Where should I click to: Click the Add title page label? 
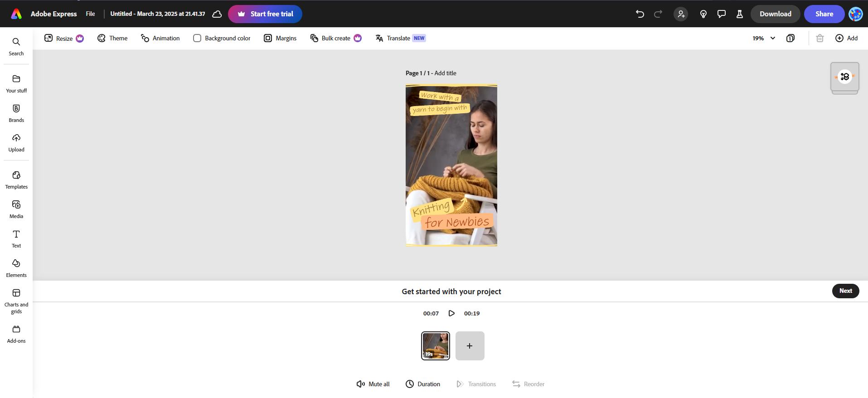coord(446,73)
